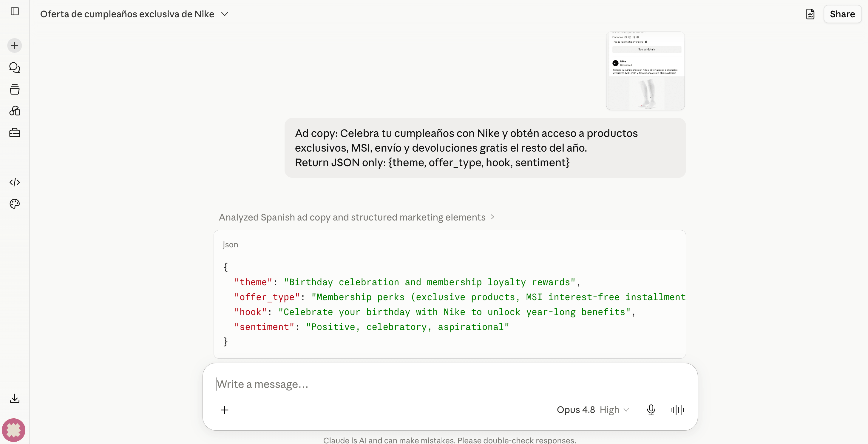The width and height of the screenshot is (868, 444).
Task: Start voice mode waveform icon
Action: pos(677,410)
